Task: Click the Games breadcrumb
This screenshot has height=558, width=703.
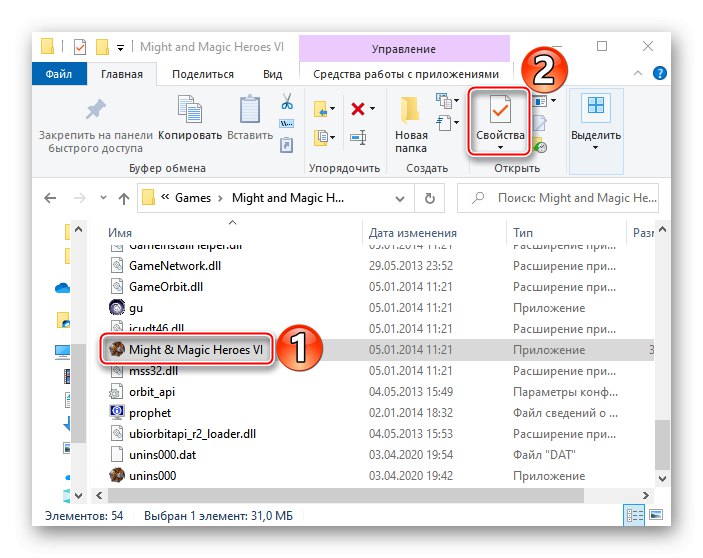Action: [x=193, y=198]
